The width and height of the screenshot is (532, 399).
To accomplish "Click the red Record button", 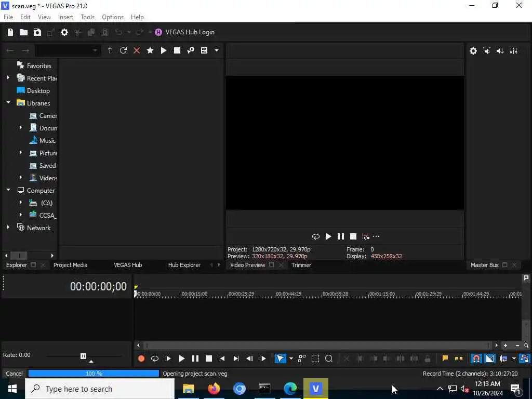I will coord(141,358).
